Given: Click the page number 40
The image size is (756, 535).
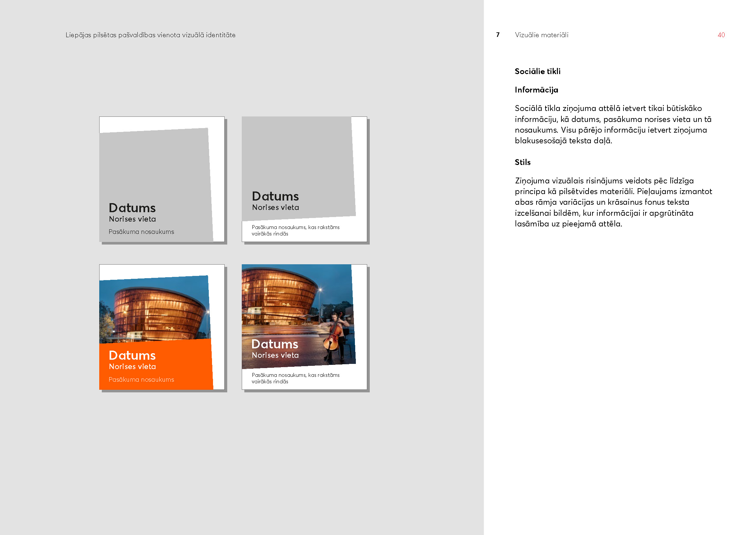Looking at the screenshot, I should 721,35.
